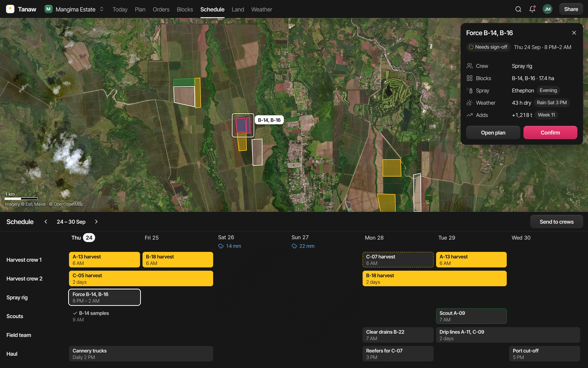Screen dimensions: 588x368
Task: Click the magenta B-14 block polygon on map
Action: pyautogui.click(x=241, y=125)
